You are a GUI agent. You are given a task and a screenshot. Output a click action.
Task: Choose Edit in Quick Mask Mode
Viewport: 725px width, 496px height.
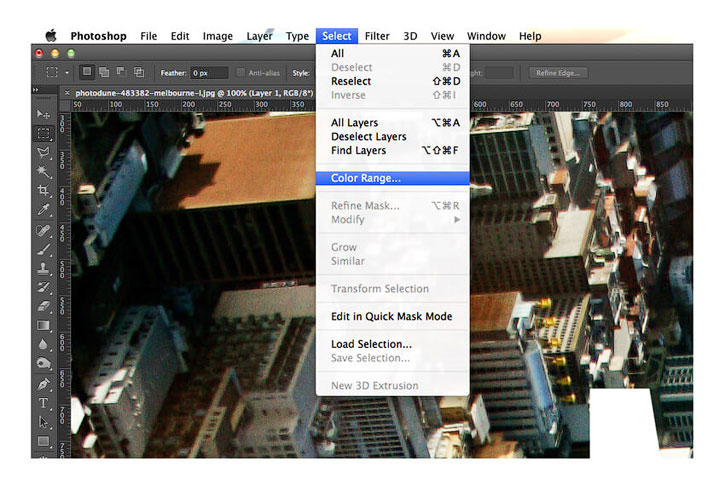pos(393,317)
